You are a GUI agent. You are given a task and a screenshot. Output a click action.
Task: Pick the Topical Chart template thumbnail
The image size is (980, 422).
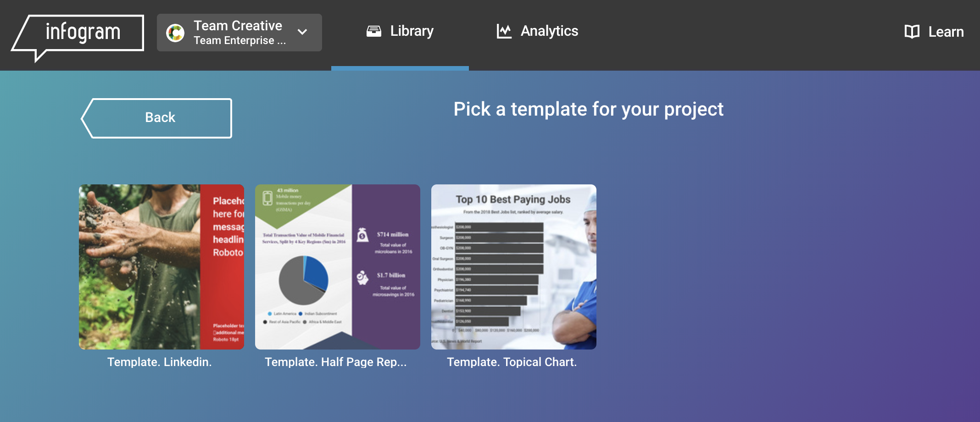pyautogui.click(x=514, y=267)
